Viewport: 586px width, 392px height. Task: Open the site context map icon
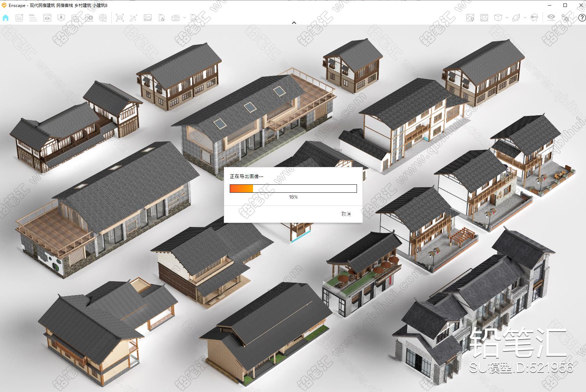click(x=470, y=18)
